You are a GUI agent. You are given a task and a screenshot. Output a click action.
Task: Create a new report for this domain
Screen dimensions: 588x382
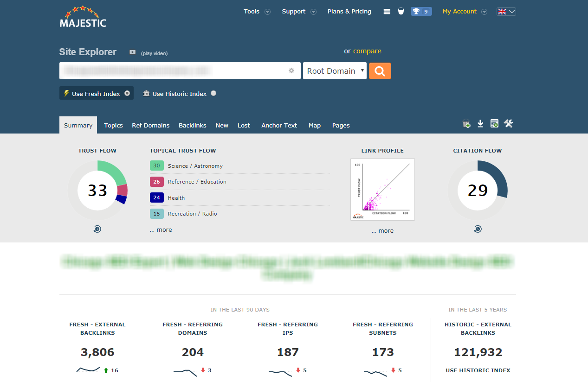[494, 124]
